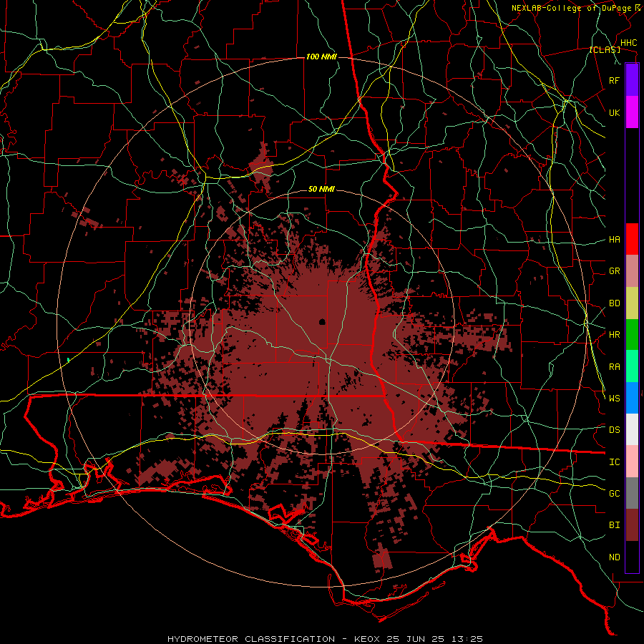Click the HHC legend title
644x644 pixels.
[x=628, y=43]
